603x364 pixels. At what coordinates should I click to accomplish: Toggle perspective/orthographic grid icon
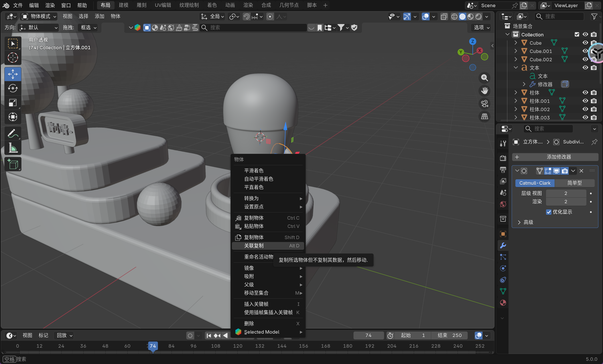[x=484, y=117]
